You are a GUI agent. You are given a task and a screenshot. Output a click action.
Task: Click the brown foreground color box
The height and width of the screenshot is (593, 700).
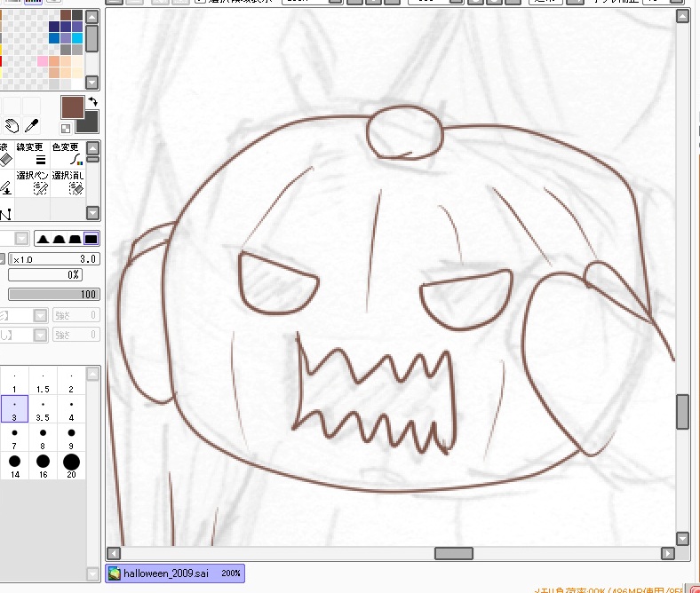[x=72, y=107]
